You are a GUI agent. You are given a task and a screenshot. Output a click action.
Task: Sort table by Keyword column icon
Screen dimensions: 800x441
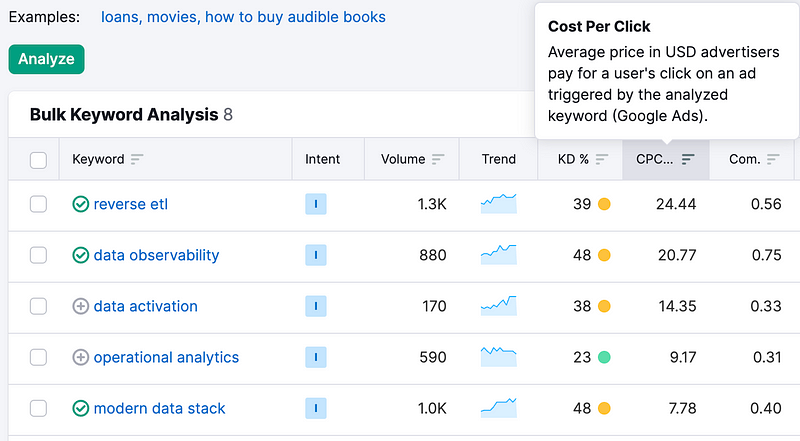tap(137, 159)
